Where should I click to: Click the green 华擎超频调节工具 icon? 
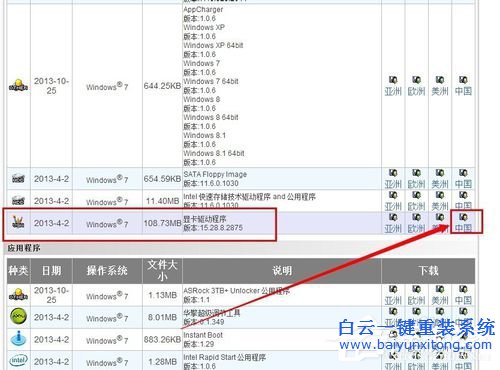pyautogui.click(x=18, y=317)
